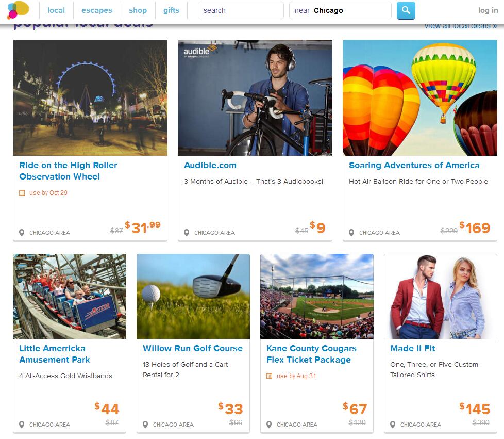Open the escapes menu
Viewport: 504px width, 439px height.
(x=97, y=10)
